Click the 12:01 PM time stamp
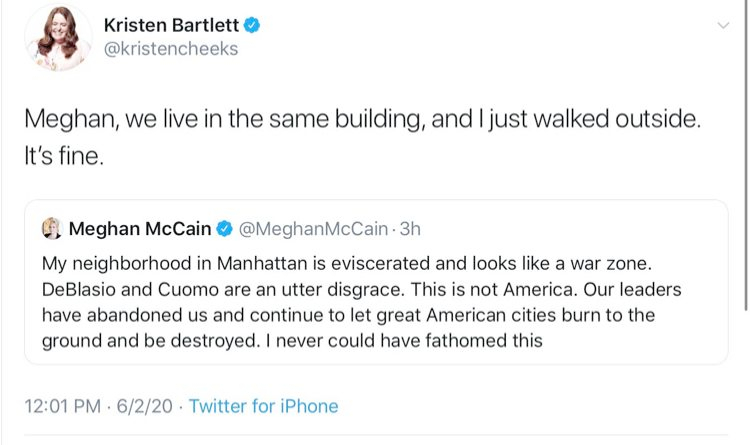This screenshot has width=750, height=445. [x=61, y=406]
